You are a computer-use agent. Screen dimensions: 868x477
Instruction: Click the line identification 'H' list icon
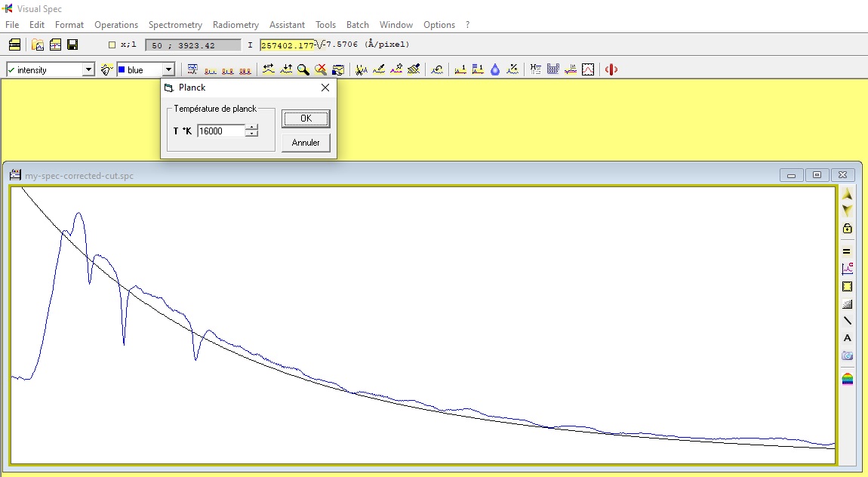pos(535,69)
